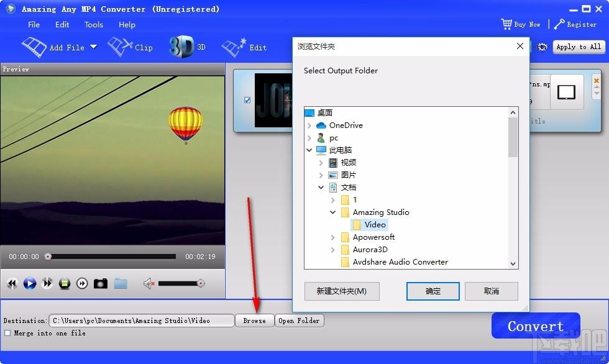Select Avdshare Audio Converter folder
This screenshot has height=364, width=609.
[400, 262]
